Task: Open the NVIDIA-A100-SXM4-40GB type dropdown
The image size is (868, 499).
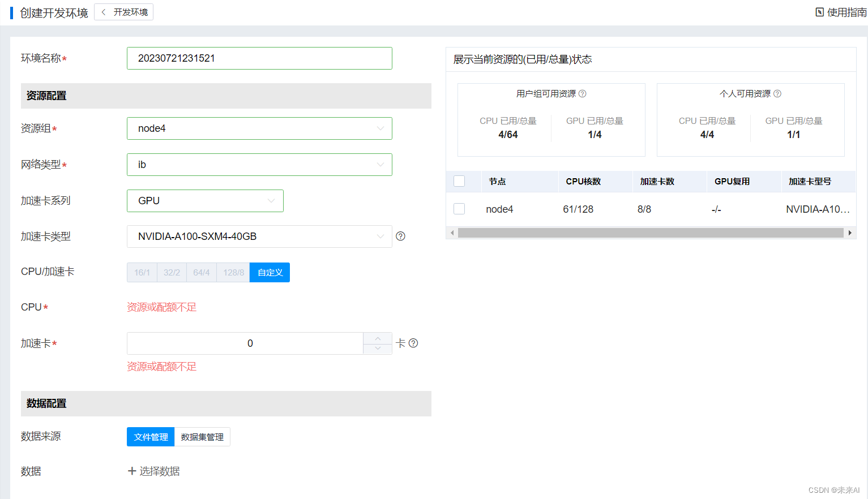Action: [259, 236]
